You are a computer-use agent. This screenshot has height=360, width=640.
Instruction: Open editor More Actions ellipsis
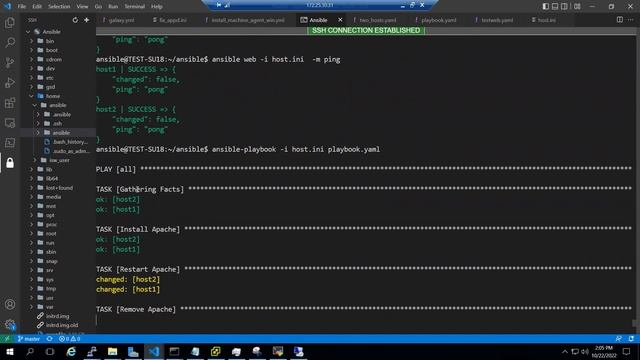631,20
